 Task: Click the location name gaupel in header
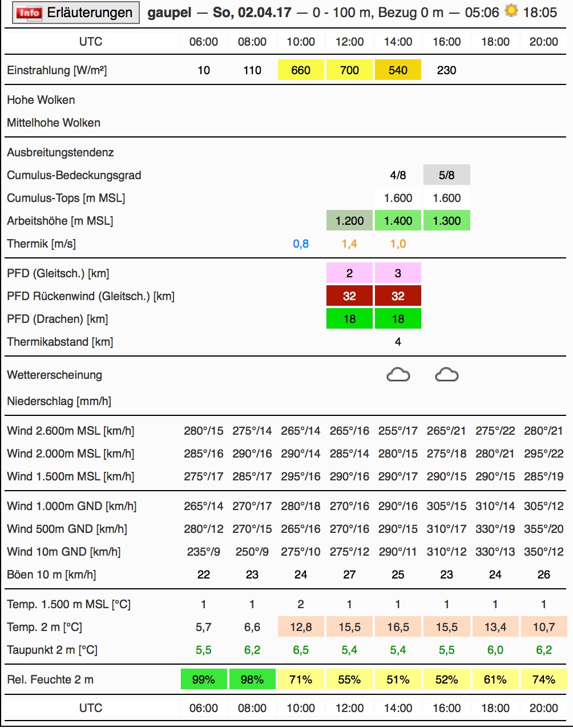click(170, 13)
